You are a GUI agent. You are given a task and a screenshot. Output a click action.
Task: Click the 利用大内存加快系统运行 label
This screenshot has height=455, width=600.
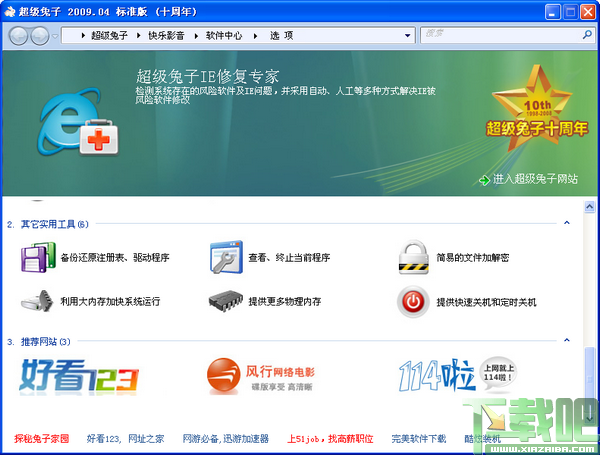(x=110, y=302)
